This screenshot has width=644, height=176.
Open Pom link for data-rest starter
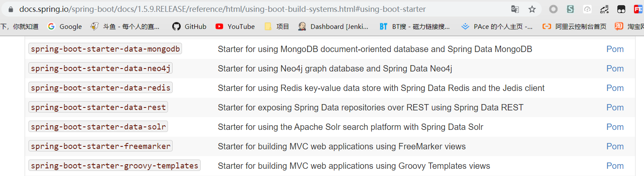(x=615, y=107)
